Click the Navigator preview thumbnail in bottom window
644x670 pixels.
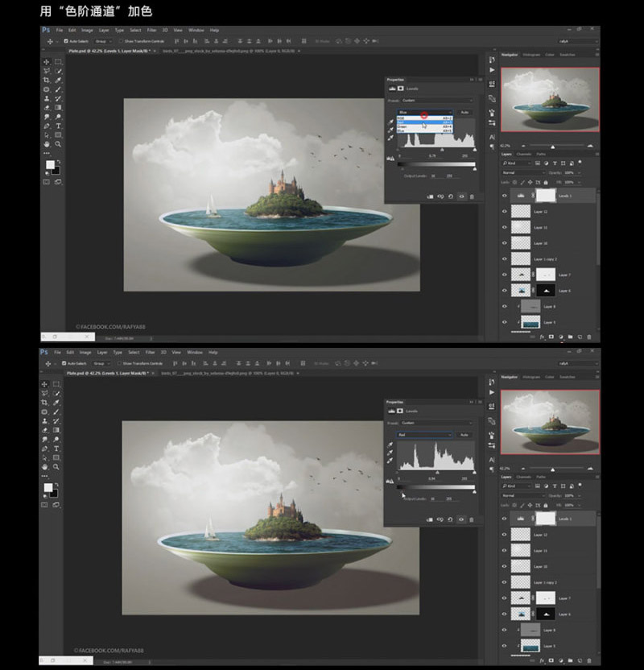[550, 422]
